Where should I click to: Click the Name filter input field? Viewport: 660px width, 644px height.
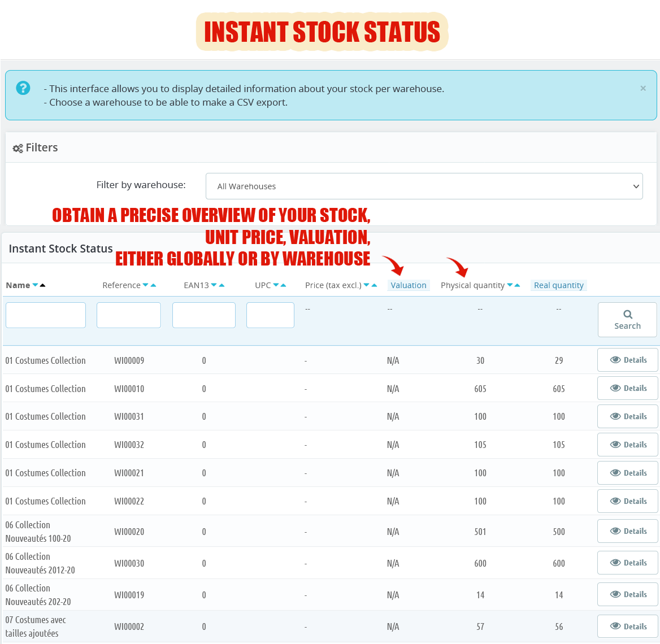point(46,315)
